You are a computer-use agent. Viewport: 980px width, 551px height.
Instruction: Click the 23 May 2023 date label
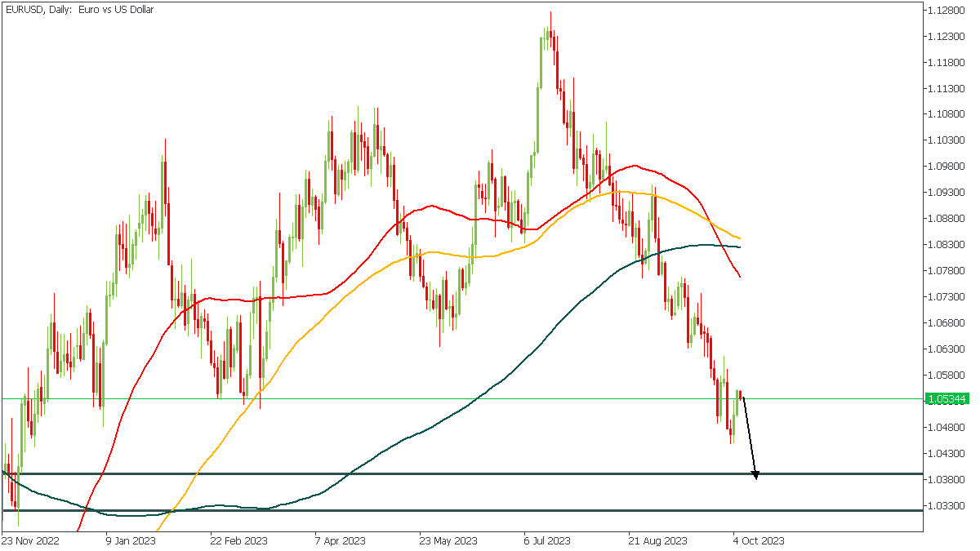click(448, 540)
